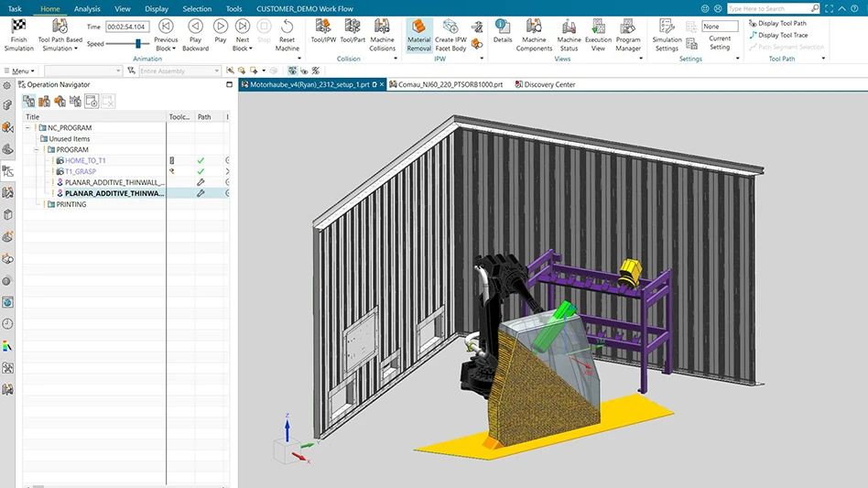Open the Program Manager view
Screen dimensions: 868x488
(x=628, y=27)
